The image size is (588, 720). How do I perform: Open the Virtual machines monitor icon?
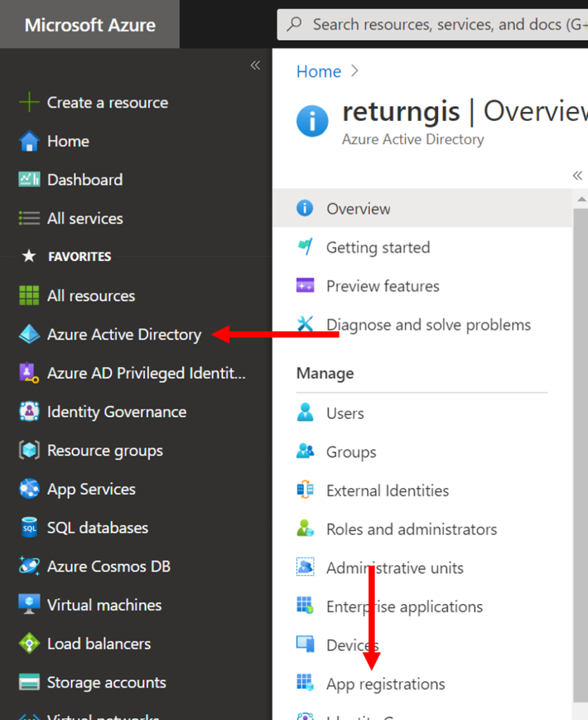[x=29, y=604]
